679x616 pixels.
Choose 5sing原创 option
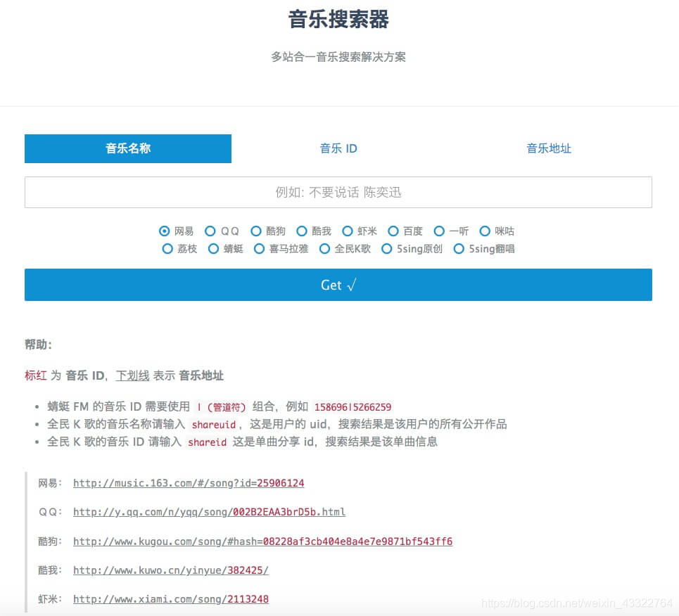click(387, 249)
